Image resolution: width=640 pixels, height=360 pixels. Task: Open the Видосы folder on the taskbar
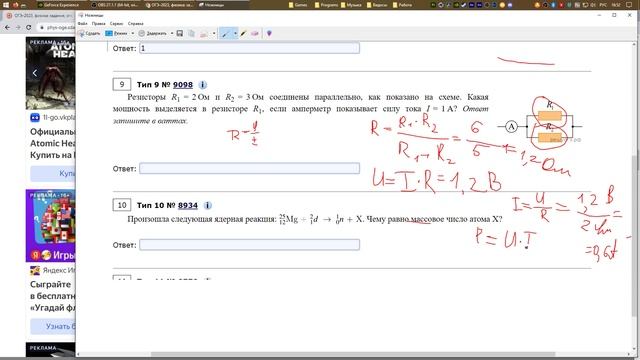pos(378,5)
